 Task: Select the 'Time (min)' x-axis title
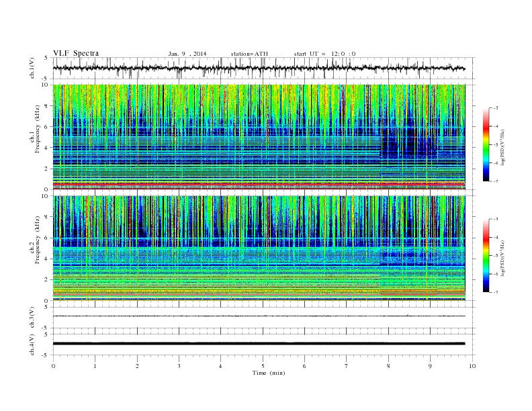(x=269, y=373)
